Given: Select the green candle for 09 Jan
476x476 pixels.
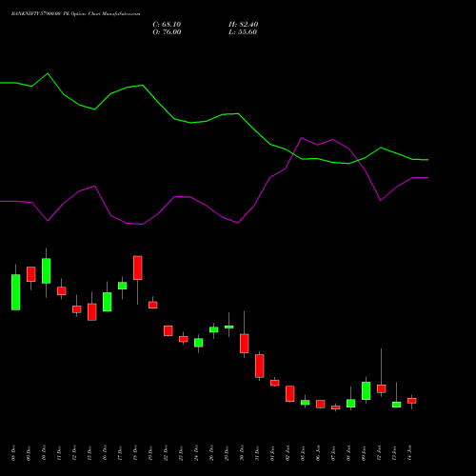Looking at the screenshot, I should [367, 390].
